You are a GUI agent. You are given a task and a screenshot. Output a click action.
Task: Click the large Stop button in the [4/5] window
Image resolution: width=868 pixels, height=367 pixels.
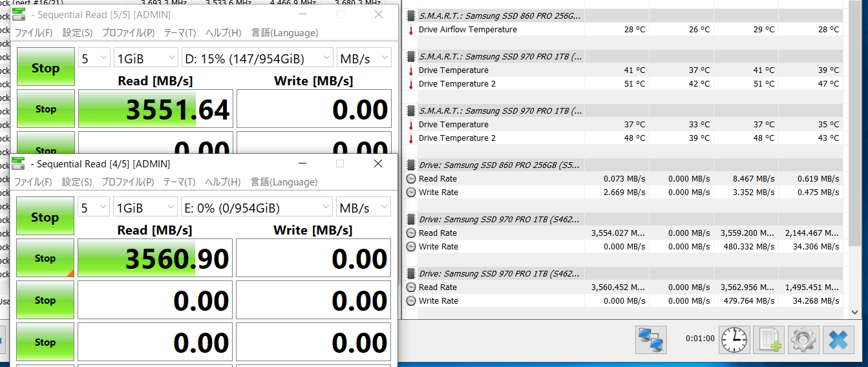(x=45, y=217)
